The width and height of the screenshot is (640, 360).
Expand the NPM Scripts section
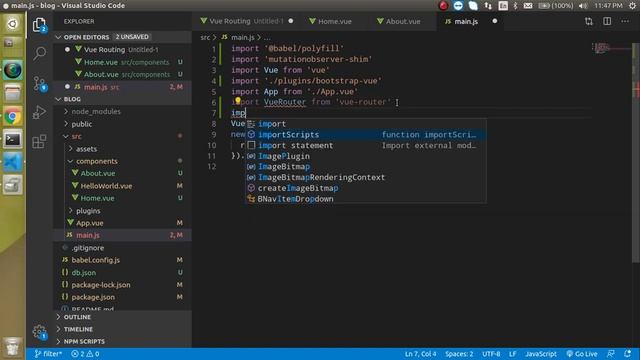tap(122, 342)
